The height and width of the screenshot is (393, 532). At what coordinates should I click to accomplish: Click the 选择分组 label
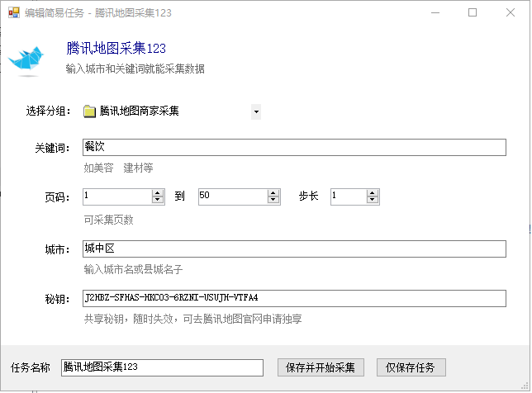48,111
